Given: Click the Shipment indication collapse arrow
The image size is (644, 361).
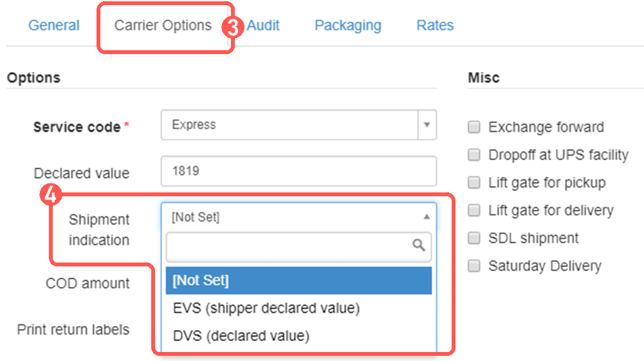Looking at the screenshot, I should pos(427,217).
